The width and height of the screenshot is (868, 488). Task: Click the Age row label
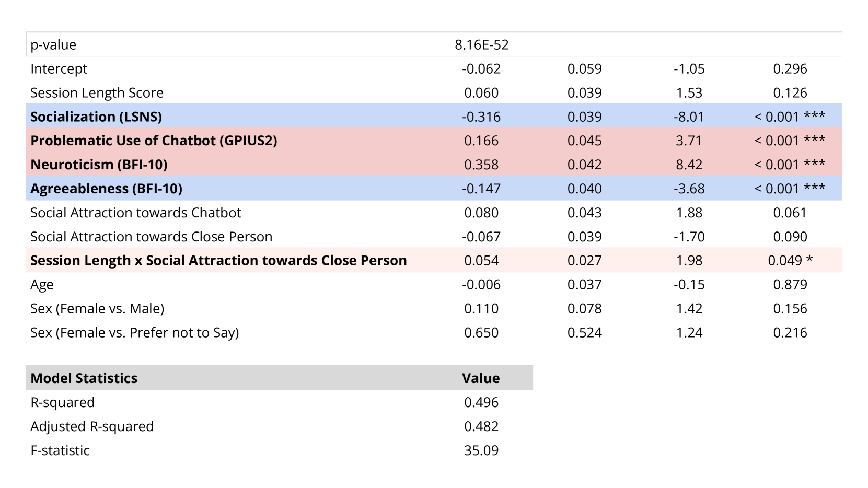pyautogui.click(x=42, y=285)
